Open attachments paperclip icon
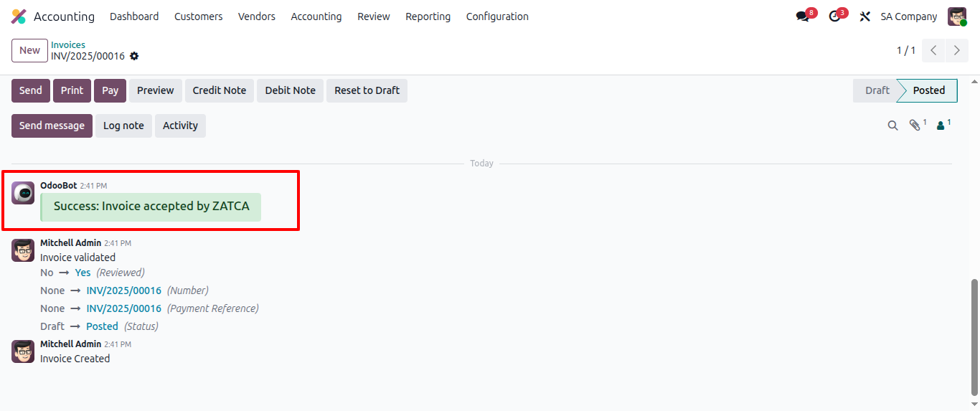Viewport: 980px width, 411px height. pos(915,126)
